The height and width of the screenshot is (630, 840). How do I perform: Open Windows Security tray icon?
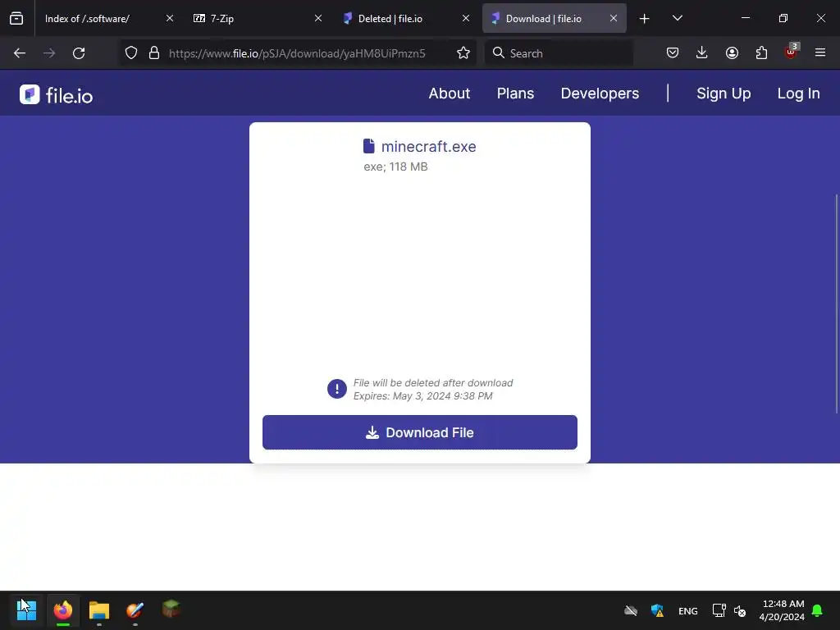657,610
